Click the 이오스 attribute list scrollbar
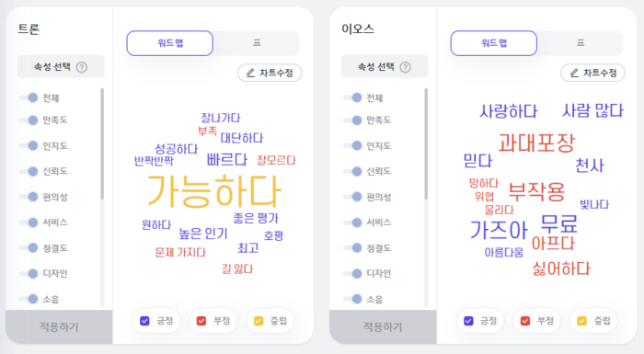 coord(426,143)
